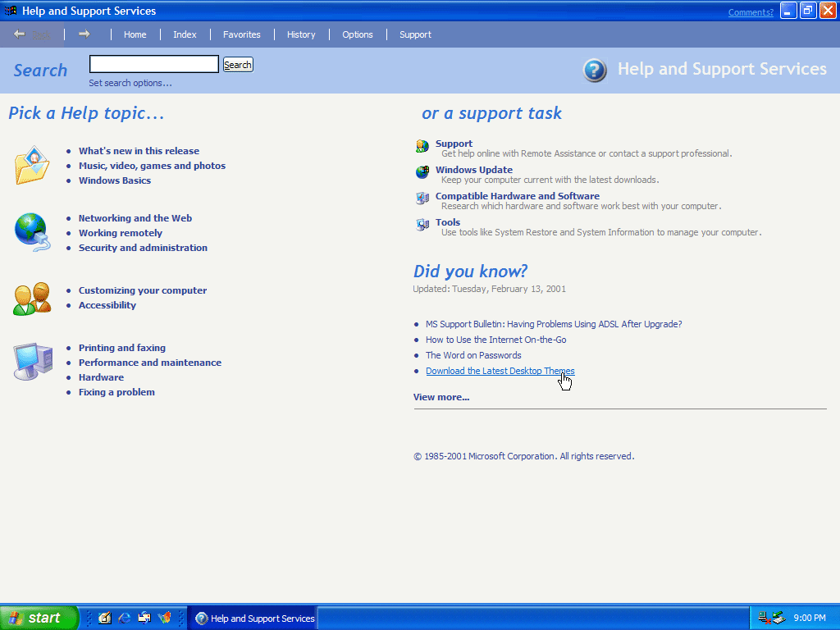The width and height of the screenshot is (840, 630).
Task: Open Set search options link
Action: coord(130,83)
